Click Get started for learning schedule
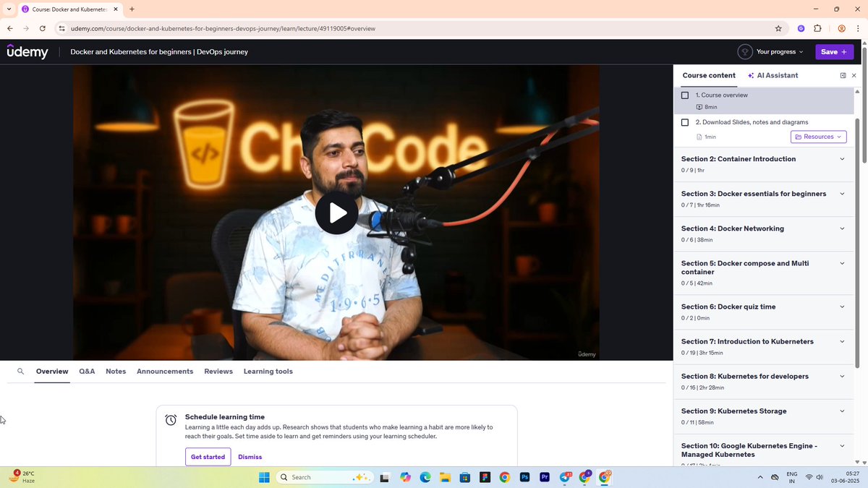This screenshot has height=488, width=868. point(208,457)
